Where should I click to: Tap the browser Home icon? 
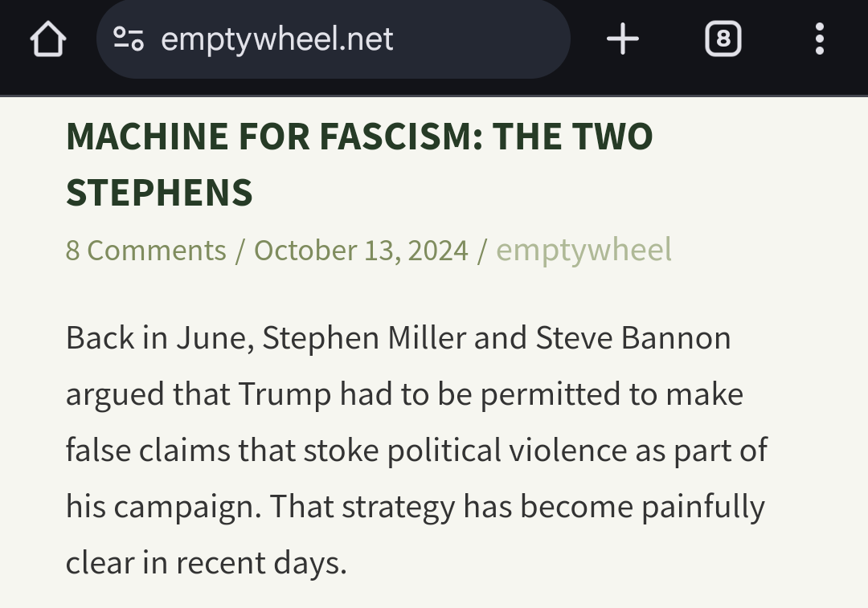(x=48, y=39)
